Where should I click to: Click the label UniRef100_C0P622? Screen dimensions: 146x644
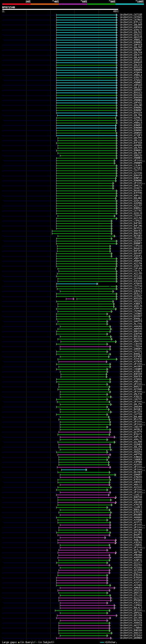coord(131,221)
